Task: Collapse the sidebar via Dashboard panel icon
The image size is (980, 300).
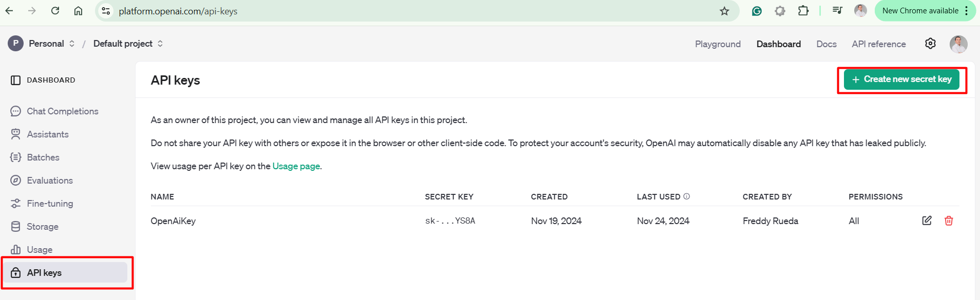Action: click(16, 80)
